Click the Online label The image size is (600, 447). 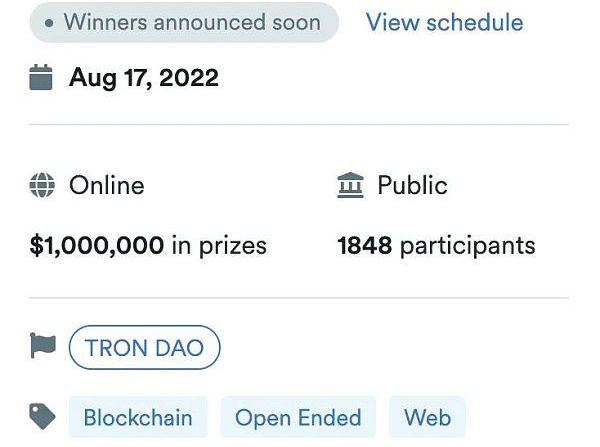(x=107, y=186)
